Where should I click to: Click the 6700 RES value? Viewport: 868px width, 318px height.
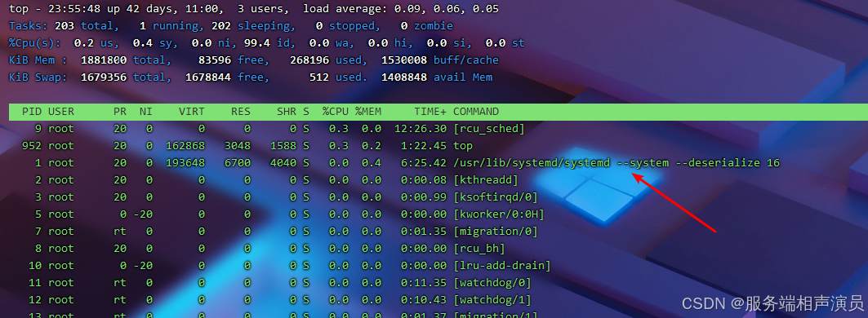[238, 163]
